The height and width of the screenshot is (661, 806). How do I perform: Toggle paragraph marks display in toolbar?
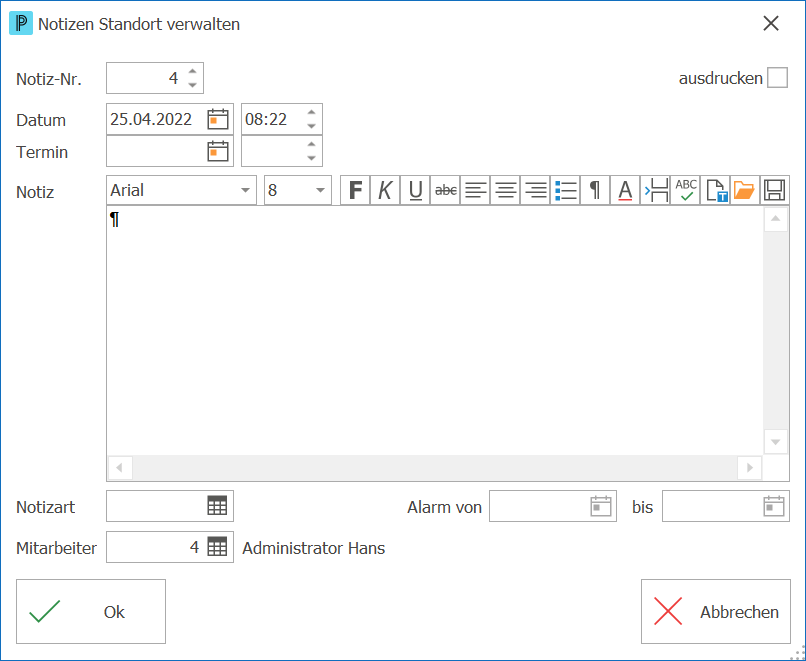pyautogui.click(x=595, y=190)
